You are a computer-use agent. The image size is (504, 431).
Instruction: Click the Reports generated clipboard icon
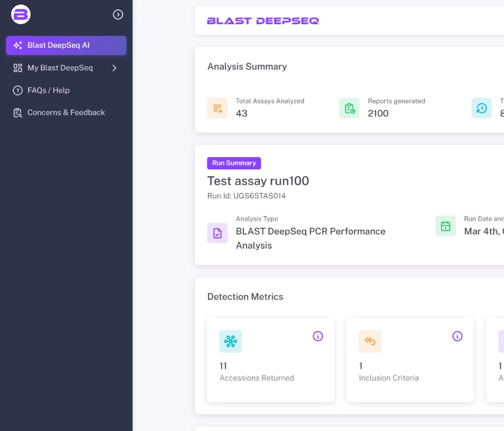pyautogui.click(x=349, y=108)
